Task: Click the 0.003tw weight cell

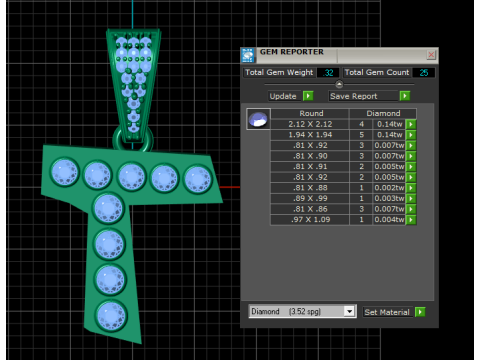Action: [x=389, y=199]
